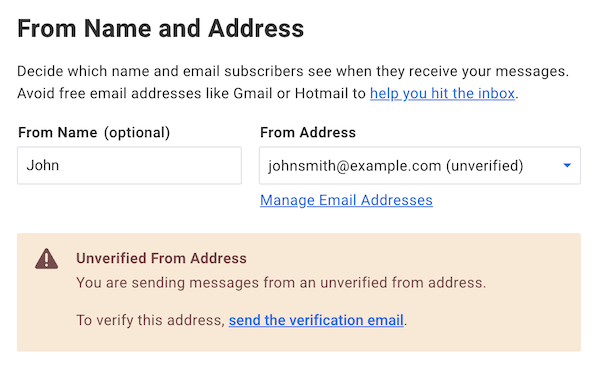
Task: Click the warning triangle icon
Action: tap(46, 259)
